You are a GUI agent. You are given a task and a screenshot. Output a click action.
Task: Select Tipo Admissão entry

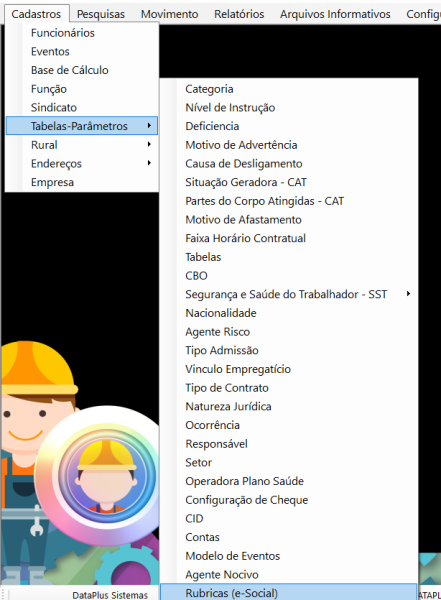[289, 351]
